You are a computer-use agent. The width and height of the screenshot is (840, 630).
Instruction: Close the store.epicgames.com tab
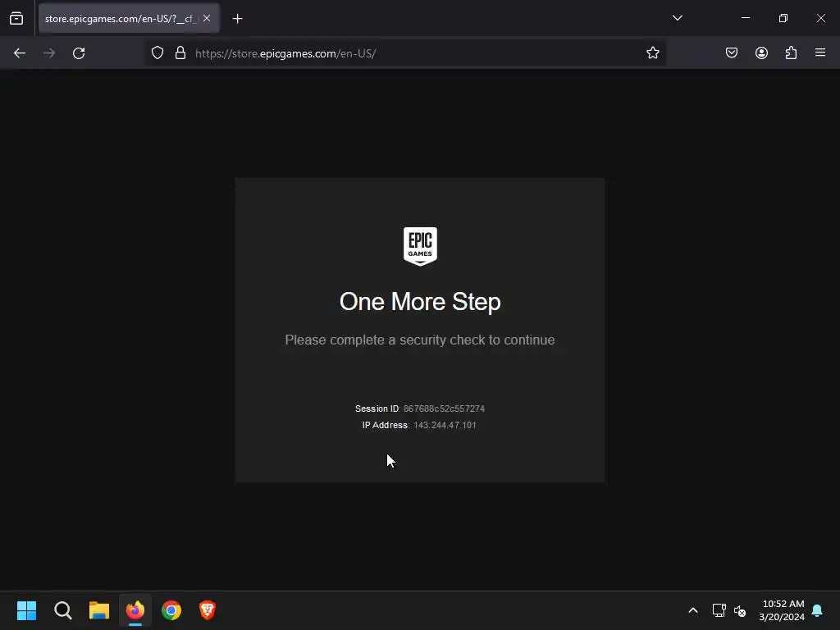(207, 18)
